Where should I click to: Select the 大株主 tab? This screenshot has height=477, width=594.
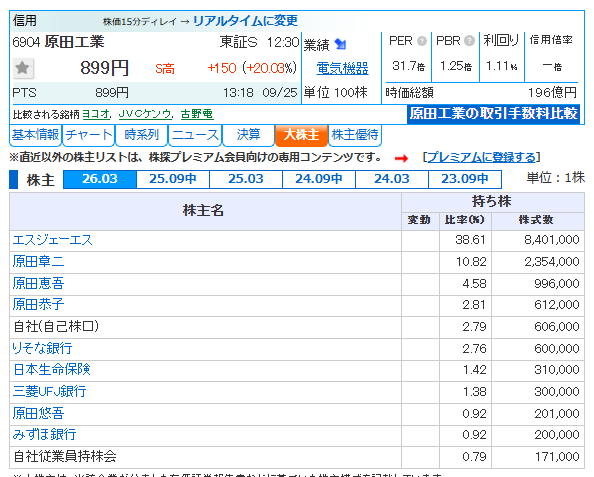(x=301, y=135)
